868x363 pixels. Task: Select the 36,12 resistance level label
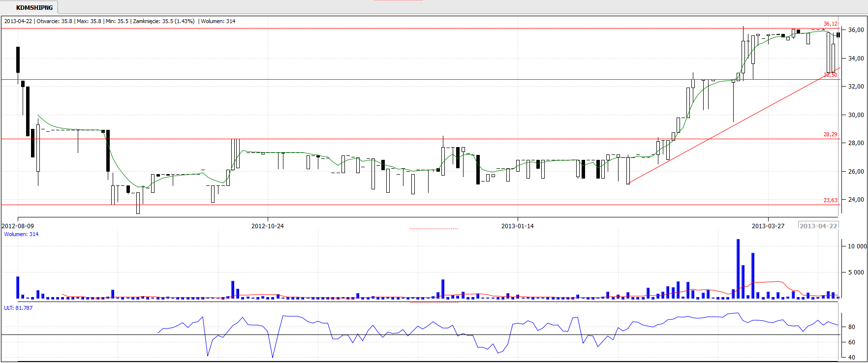pos(831,24)
